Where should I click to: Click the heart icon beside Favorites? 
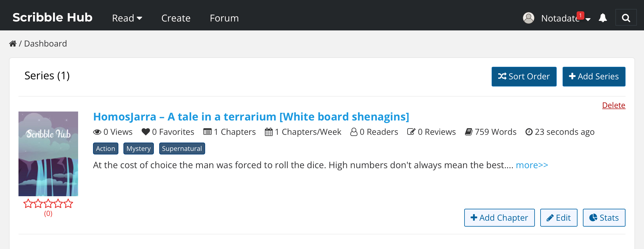pos(146,132)
